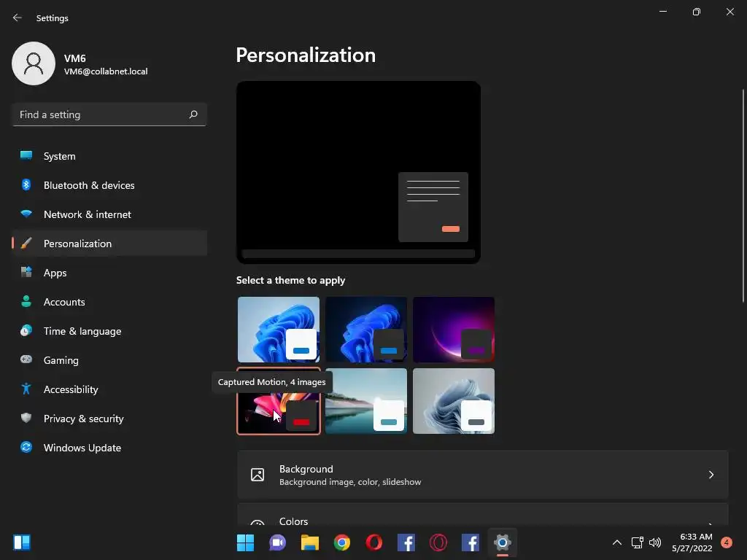Open the second Facebook icon near Settings

coord(471,542)
